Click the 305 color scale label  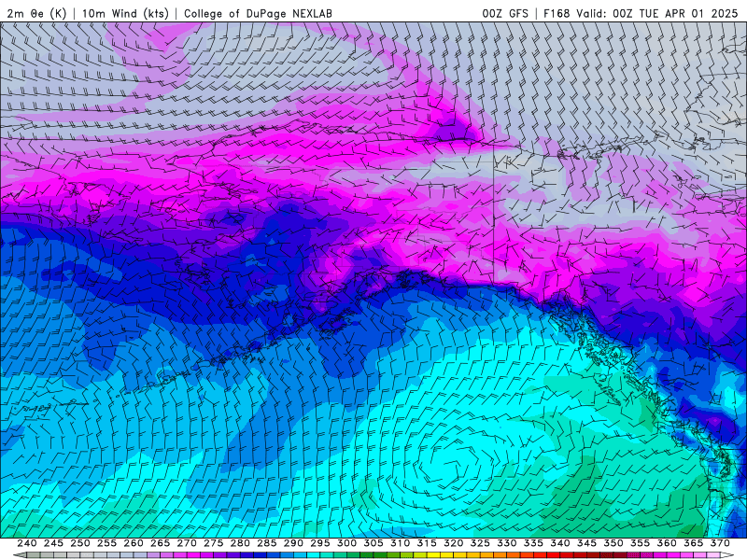tap(373, 543)
